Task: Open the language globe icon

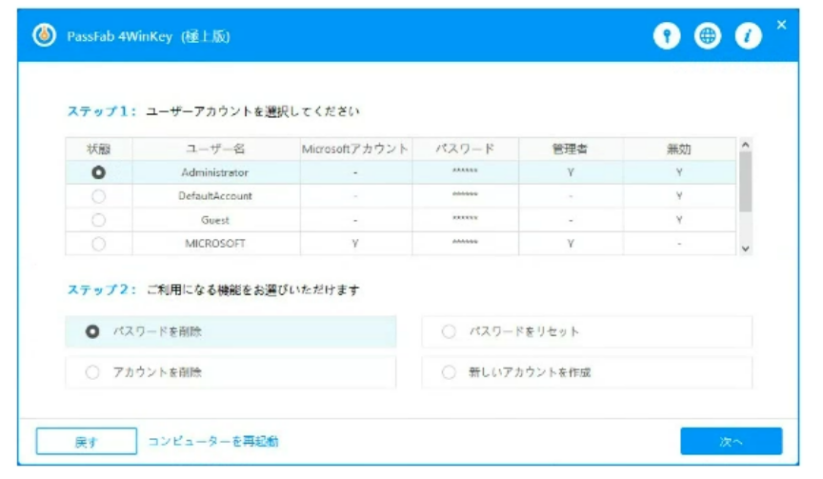Action: [x=708, y=36]
